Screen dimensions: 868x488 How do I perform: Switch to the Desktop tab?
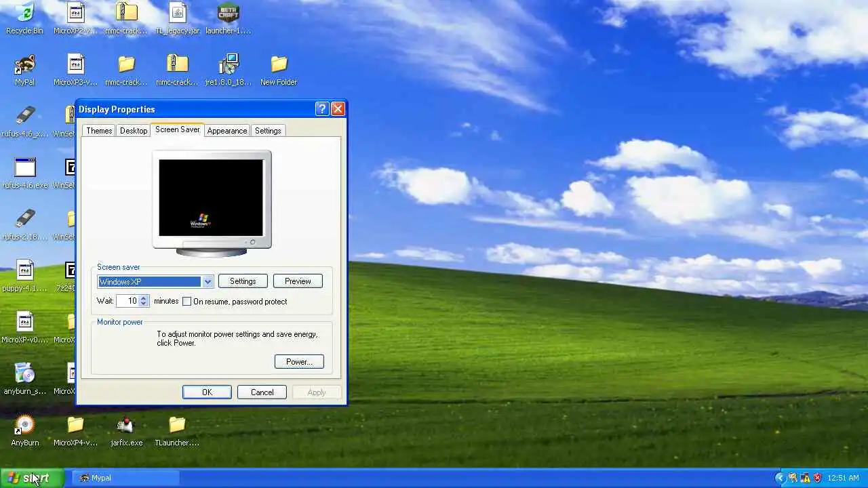click(x=134, y=131)
